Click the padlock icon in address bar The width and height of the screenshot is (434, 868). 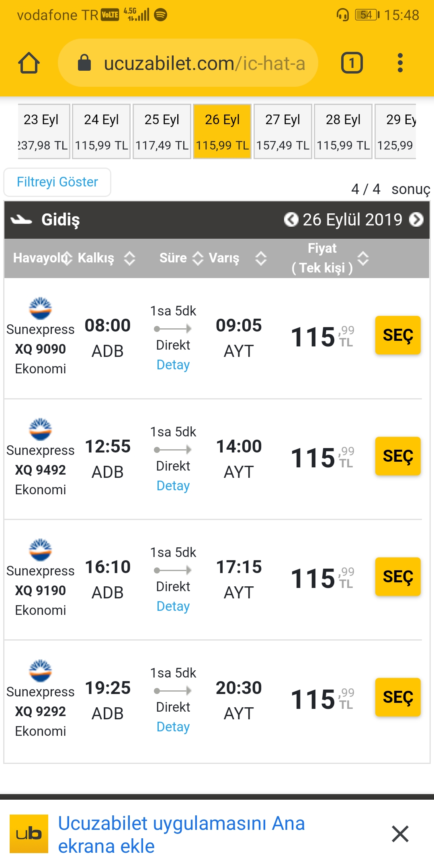pos(84,63)
